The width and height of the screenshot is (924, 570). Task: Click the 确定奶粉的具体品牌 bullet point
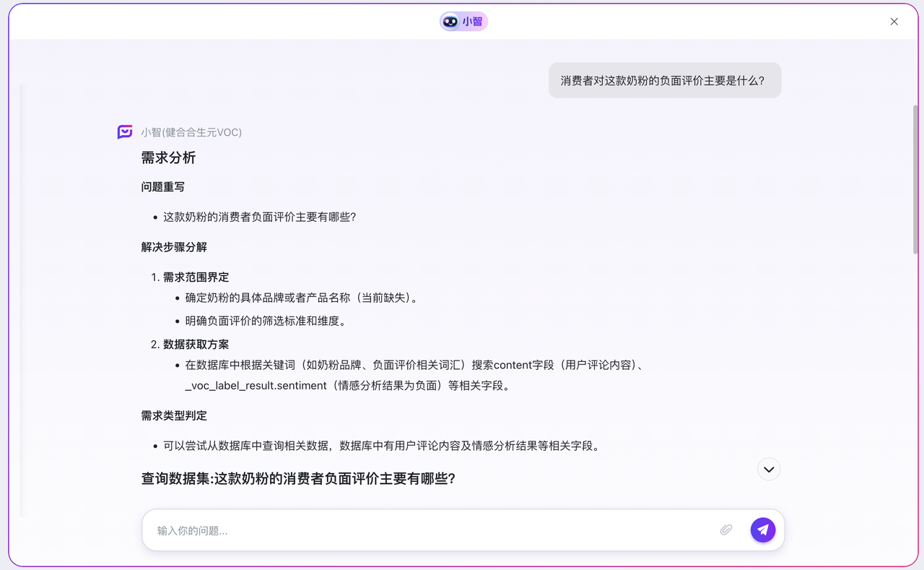point(301,298)
